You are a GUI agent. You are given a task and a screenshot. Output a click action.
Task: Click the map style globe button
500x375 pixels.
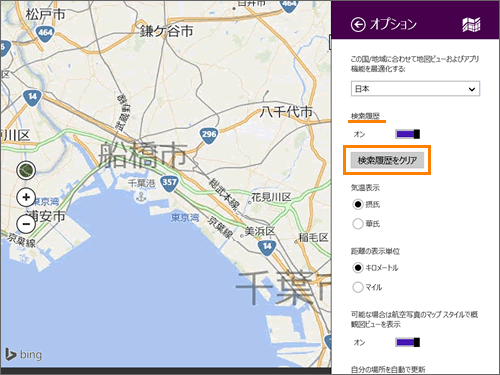[x=26, y=170]
